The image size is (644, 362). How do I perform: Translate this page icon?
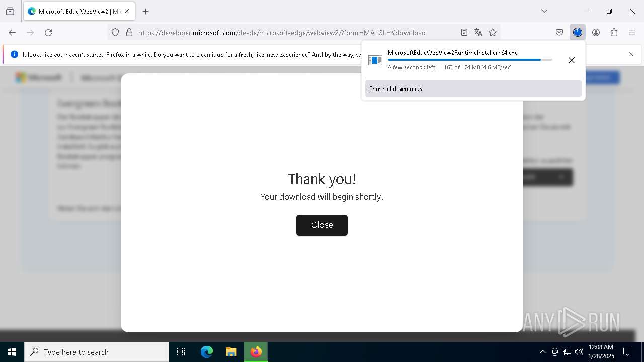click(x=478, y=32)
